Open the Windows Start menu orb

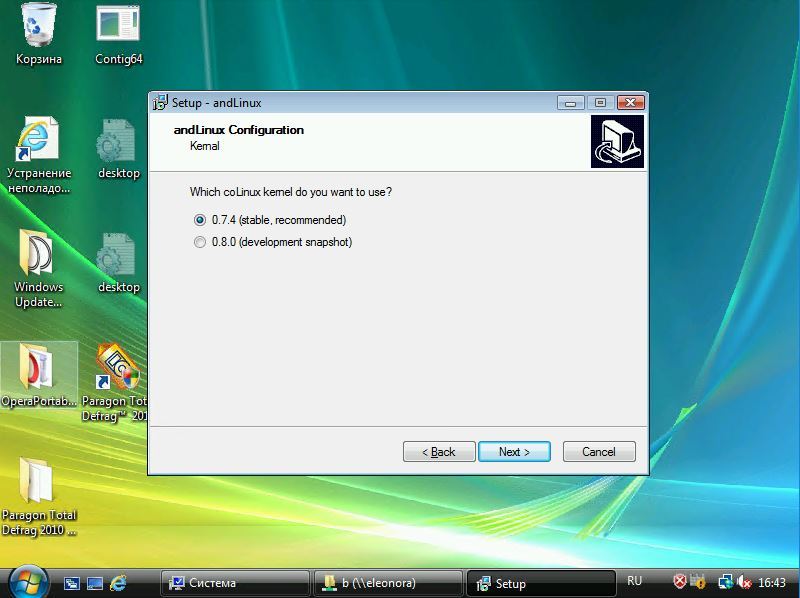click(27, 581)
